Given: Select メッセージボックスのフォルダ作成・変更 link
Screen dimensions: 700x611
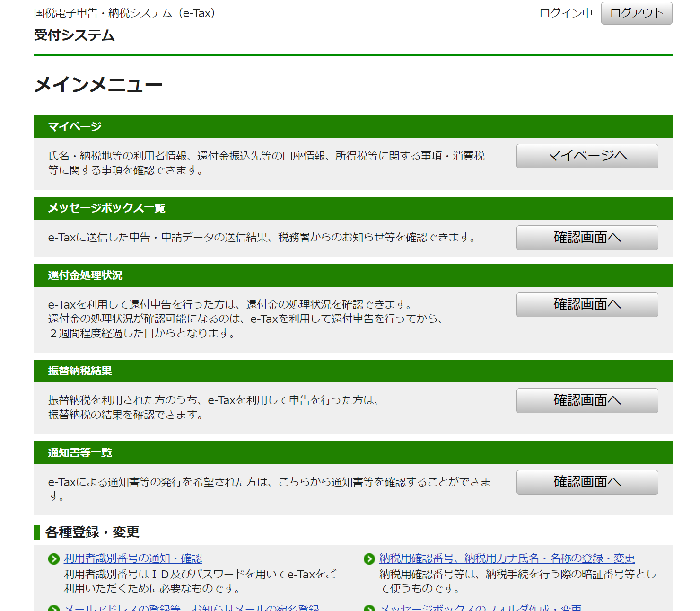Looking at the screenshot, I should (481, 608).
